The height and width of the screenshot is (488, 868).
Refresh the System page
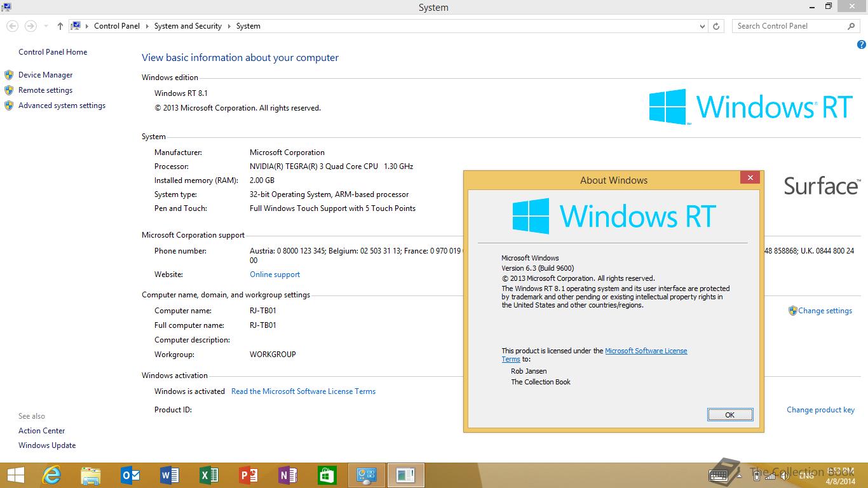pos(716,26)
